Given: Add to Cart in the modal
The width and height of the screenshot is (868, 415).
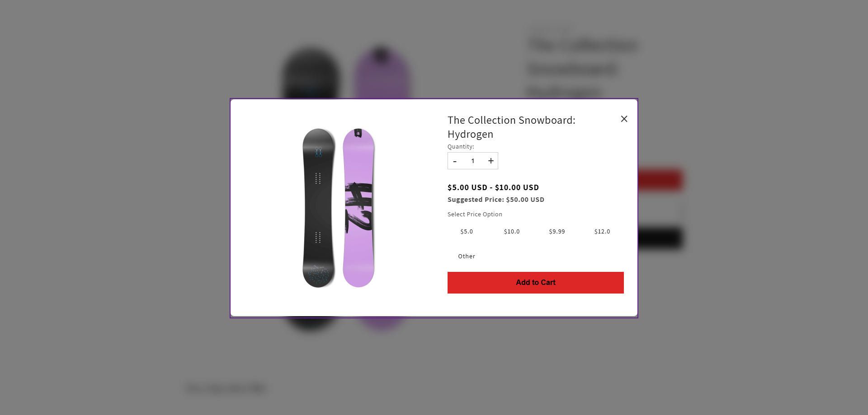Looking at the screenshot, I should point(536,283).
